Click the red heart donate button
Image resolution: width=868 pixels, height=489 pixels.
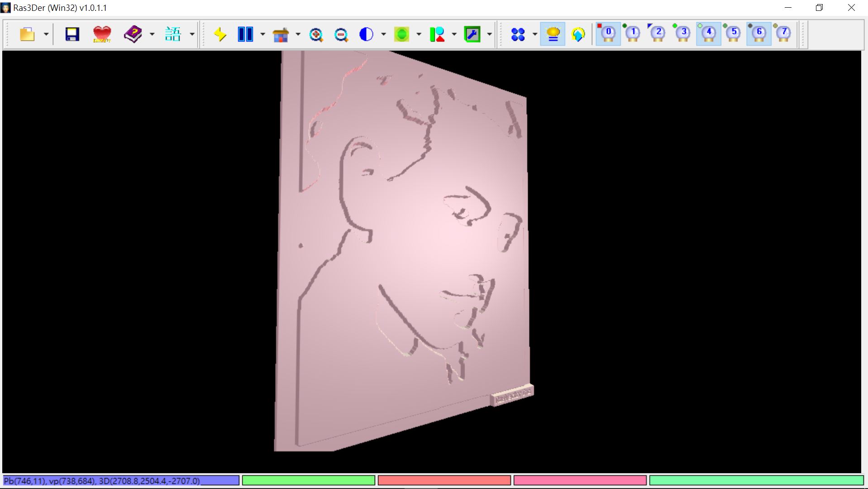[101, 34]
